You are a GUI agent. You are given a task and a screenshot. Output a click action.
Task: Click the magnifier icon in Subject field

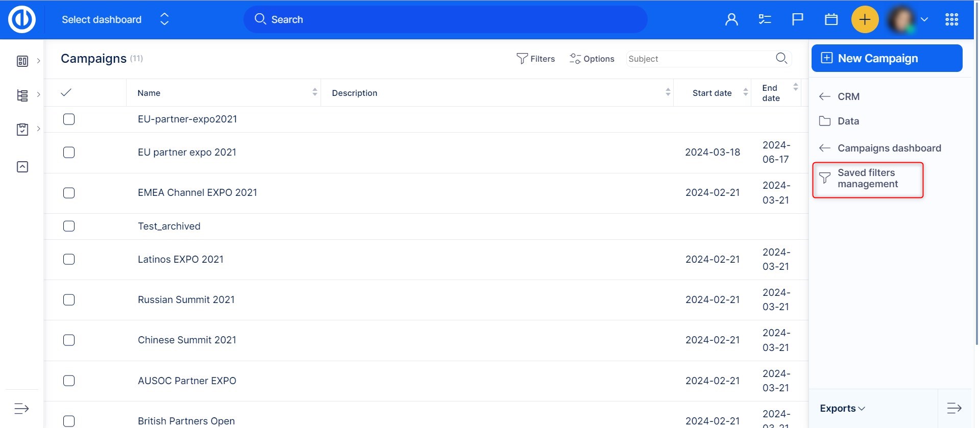tap(781, 58)
